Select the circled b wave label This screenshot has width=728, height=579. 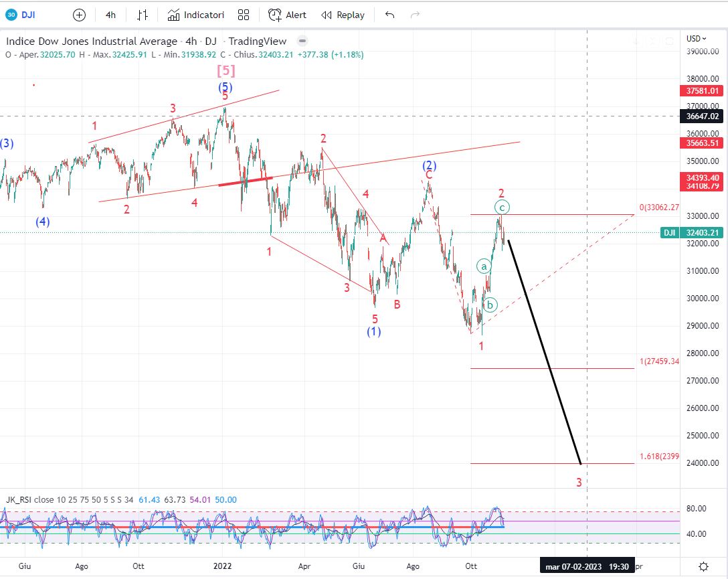click(x=490, y=305)
